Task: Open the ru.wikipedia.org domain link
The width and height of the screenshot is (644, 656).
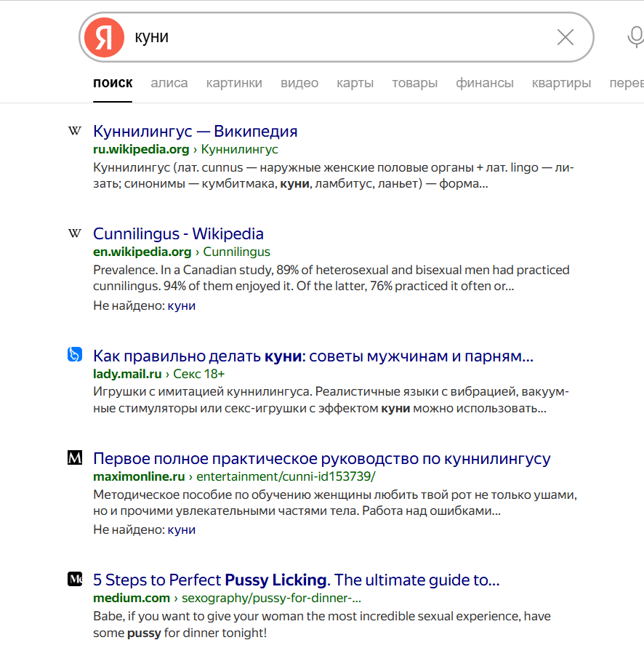Action: coord(141,150)
